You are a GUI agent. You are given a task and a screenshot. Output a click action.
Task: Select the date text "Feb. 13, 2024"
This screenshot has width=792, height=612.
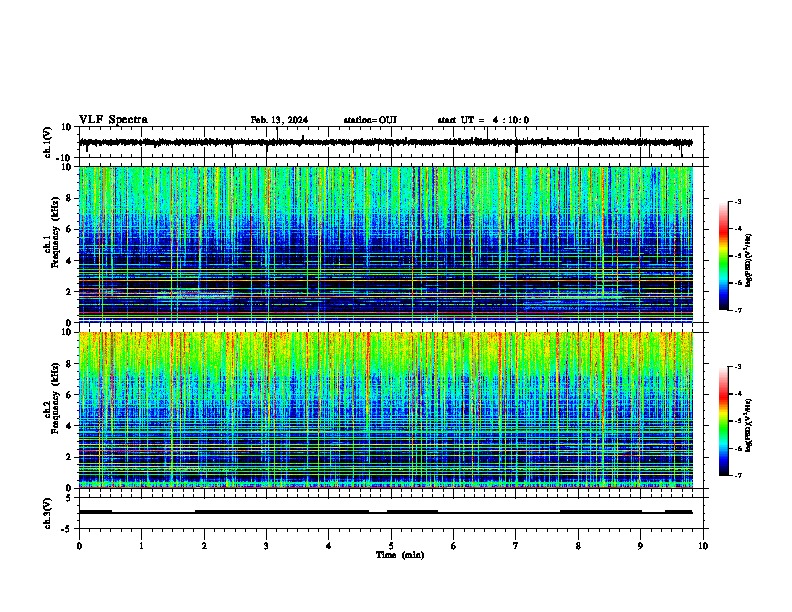tap(279, 120)
